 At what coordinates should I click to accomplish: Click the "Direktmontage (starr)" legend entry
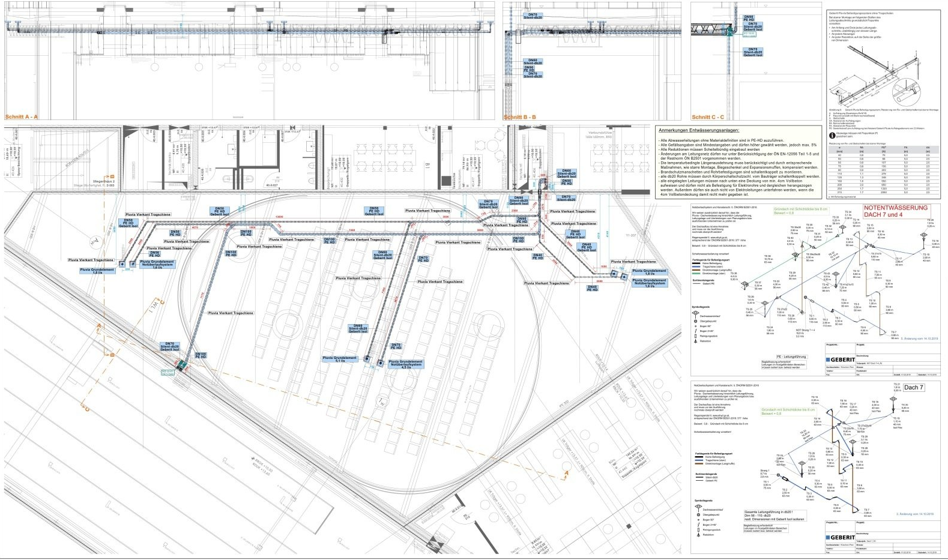click(714, 273)
